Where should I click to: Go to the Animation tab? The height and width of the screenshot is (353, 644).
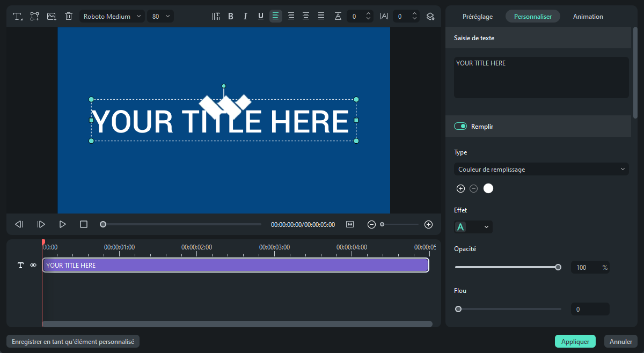point(588,16)
